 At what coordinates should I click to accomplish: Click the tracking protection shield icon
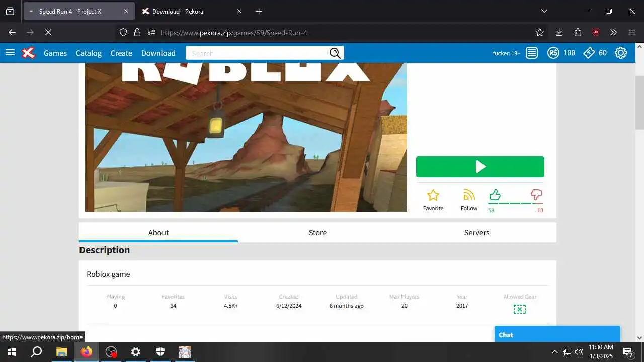pyautogui.click(x=123, y=32)
